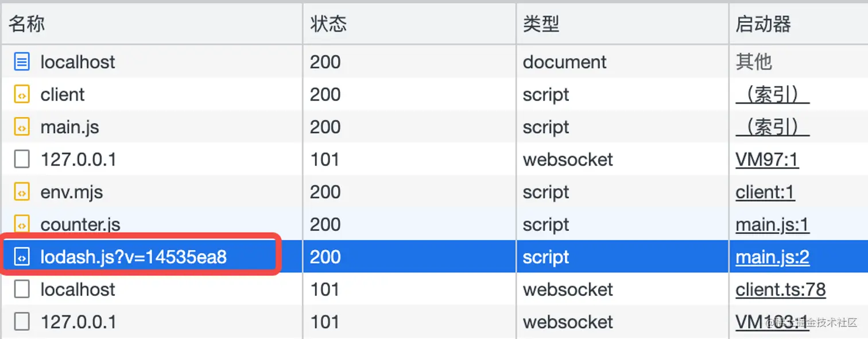Click the 其他 initiator cell
The image size is (868, 339).
click(754, 62)
